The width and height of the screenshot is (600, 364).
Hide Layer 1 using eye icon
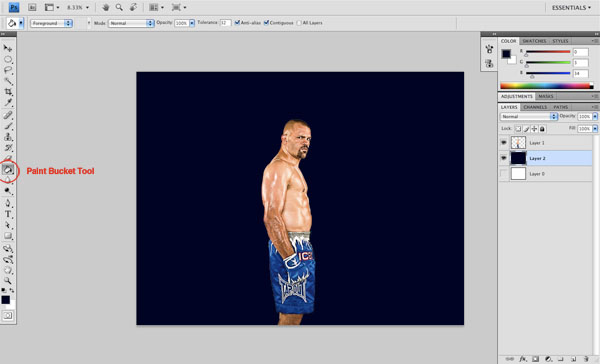[x=504, y=142]
